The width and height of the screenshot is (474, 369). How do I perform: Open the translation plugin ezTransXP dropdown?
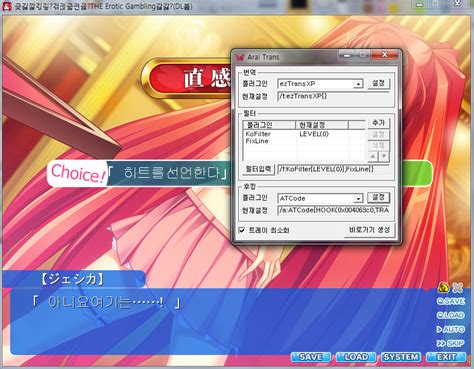(358, 84)
